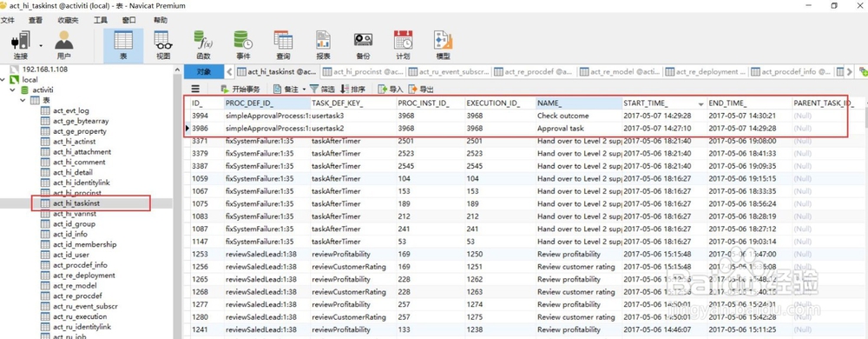Open the connection dropdown arrow beside 连接

coord(41,45)
